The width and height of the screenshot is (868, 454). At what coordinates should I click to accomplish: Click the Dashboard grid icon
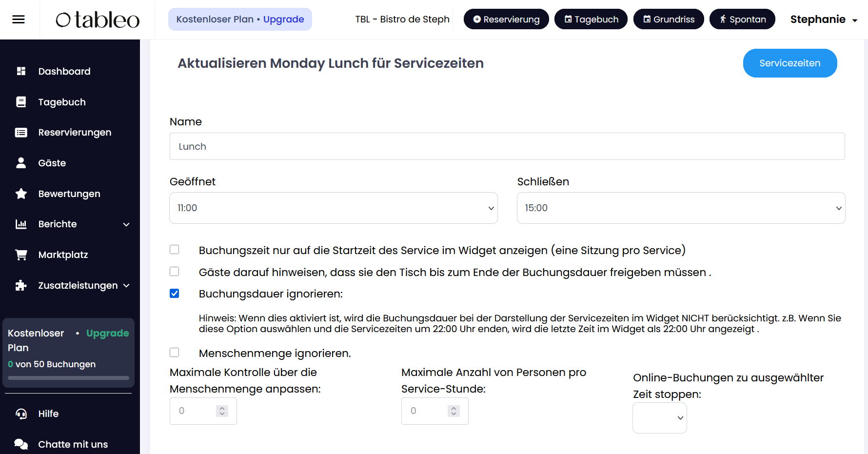pyautogui.click(x=21, y=71)
